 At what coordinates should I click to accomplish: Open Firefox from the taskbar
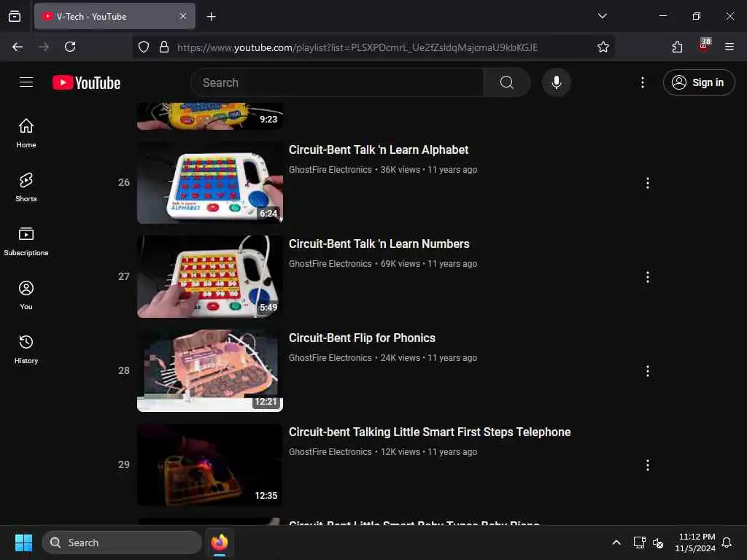(219, 542)
